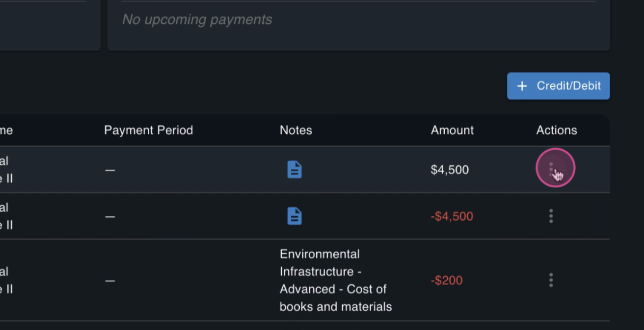Click the payment period dash in the -$4,500 row

pos(110,217)
